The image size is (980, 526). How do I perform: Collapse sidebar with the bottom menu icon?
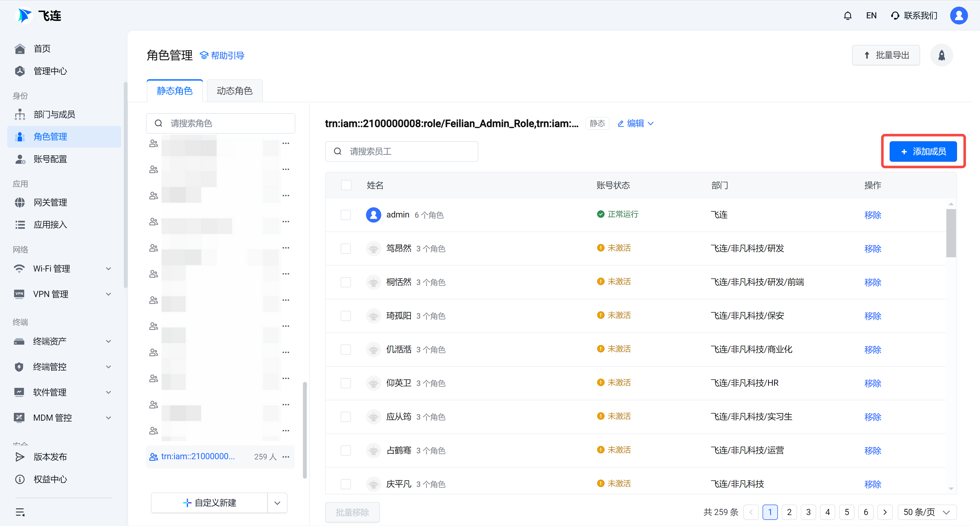20,512
